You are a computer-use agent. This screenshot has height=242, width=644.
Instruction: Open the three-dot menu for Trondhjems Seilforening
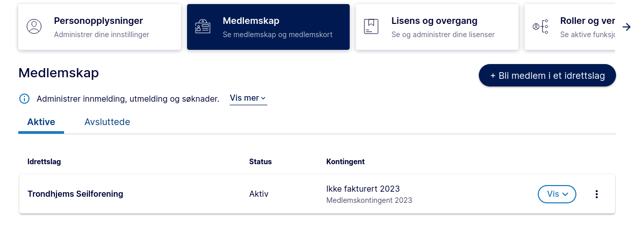pos(597,194)
